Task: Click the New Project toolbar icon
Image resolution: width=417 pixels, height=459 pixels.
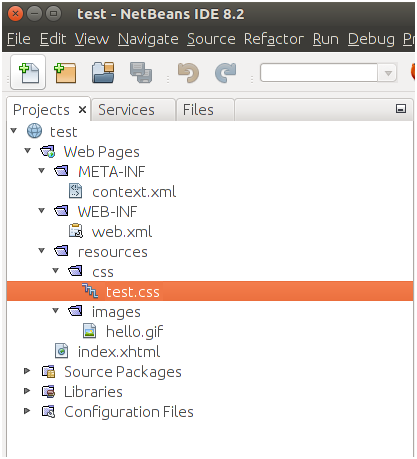Action: point(65,73)
